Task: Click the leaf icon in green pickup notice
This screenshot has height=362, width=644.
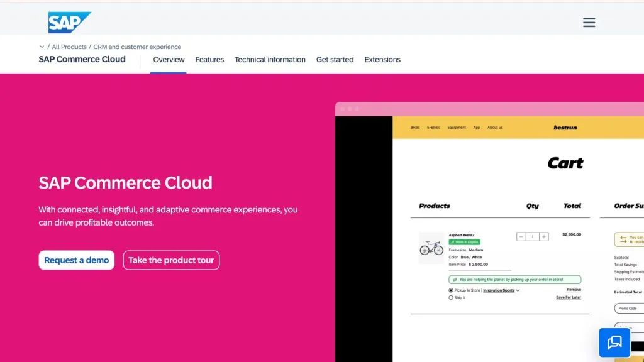Action: point(455,280)
